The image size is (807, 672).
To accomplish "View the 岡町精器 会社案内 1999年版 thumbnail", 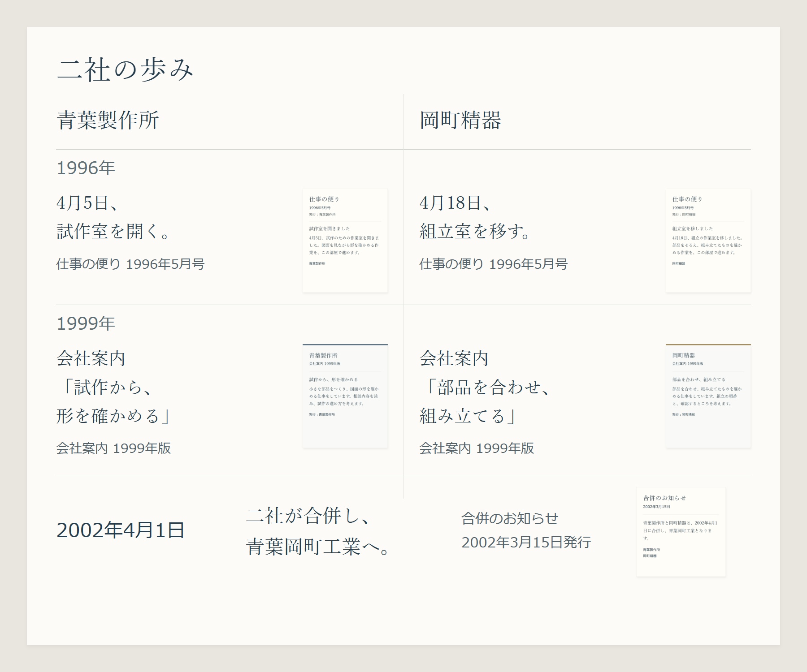I will pos(708,396).
